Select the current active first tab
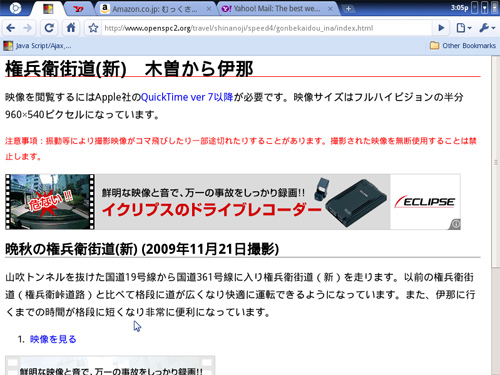The width and height of the screenshot is (500, 375). click(x=48, y=9)
